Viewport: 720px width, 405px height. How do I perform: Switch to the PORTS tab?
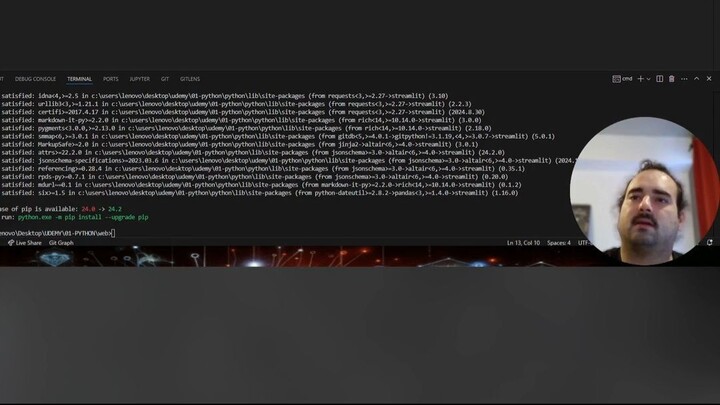[111, 79]
